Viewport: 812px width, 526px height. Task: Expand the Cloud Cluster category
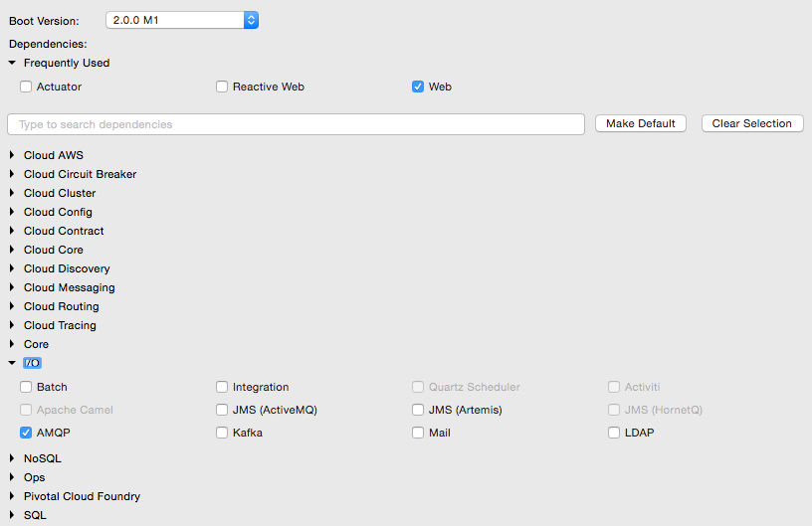(x=12, y=193)
